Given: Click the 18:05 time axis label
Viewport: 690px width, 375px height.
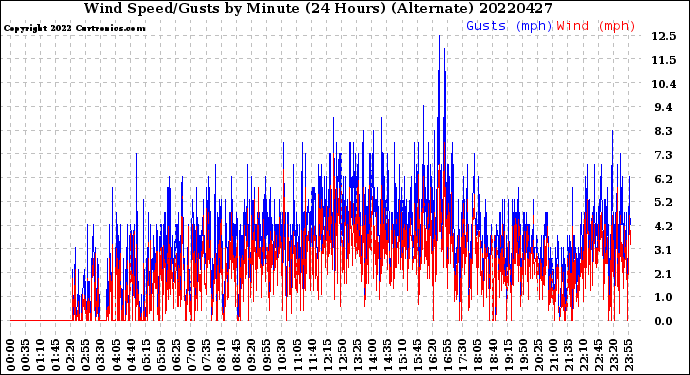Looking at the screenshot, I should tap(477, 355).
